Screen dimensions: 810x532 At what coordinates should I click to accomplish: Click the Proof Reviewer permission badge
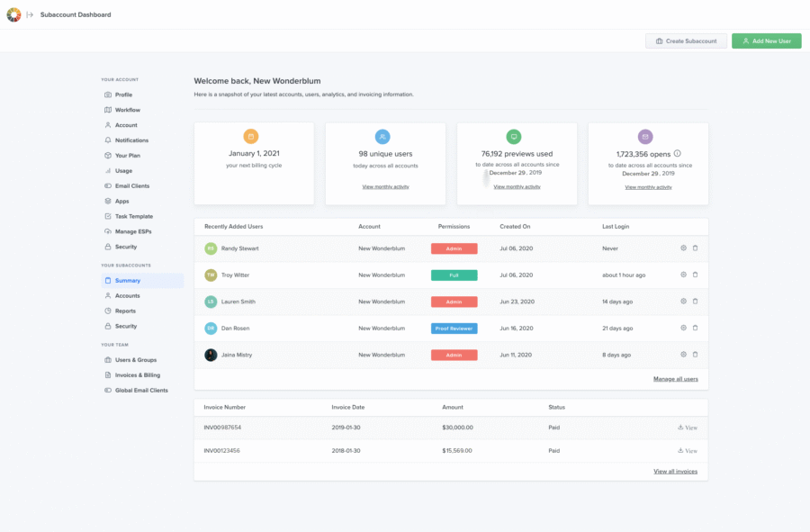454,329
